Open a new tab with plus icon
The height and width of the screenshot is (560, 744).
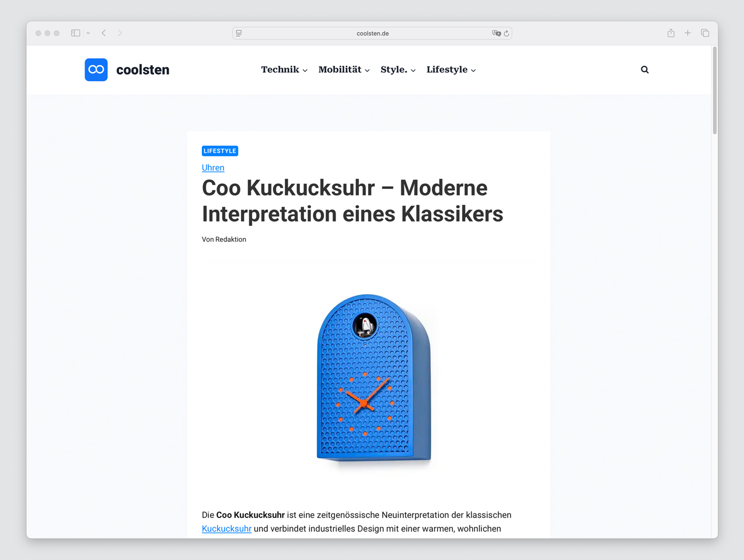tap(687, 33)
